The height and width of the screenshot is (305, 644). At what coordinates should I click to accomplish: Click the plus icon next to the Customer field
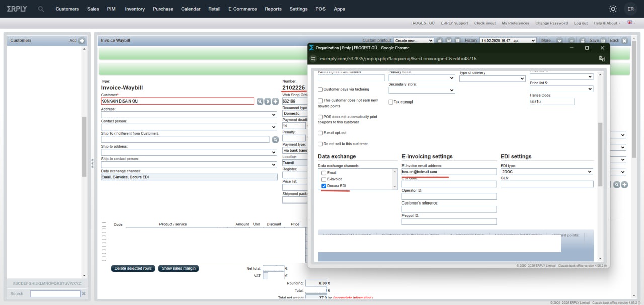pos(275,101)
